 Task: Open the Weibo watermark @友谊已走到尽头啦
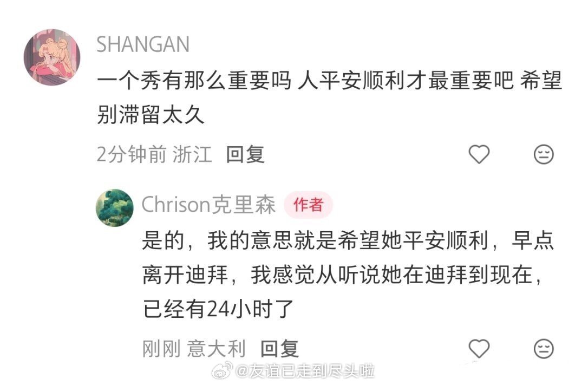coord(293,371)
